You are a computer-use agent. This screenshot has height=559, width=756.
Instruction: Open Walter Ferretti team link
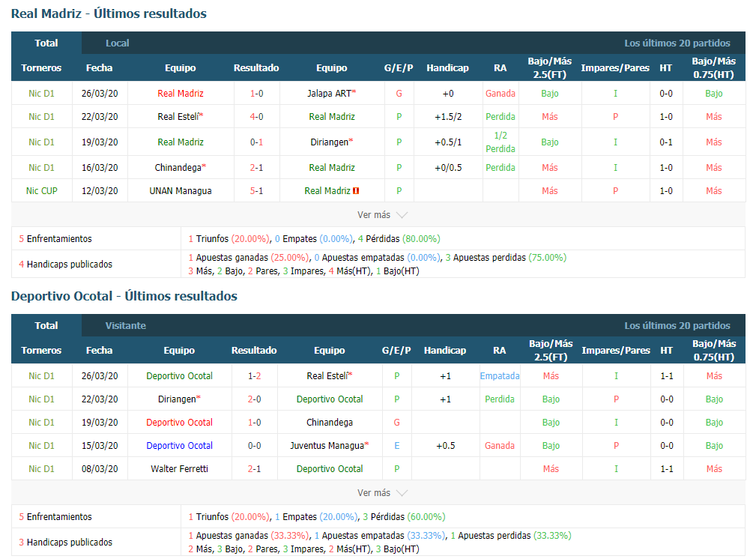[179, 469]
